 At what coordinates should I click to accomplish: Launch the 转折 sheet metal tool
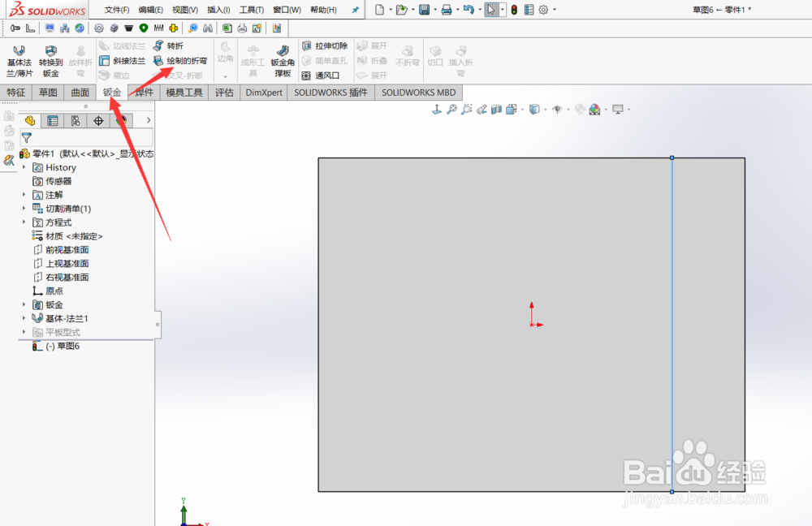click(172, 46)
